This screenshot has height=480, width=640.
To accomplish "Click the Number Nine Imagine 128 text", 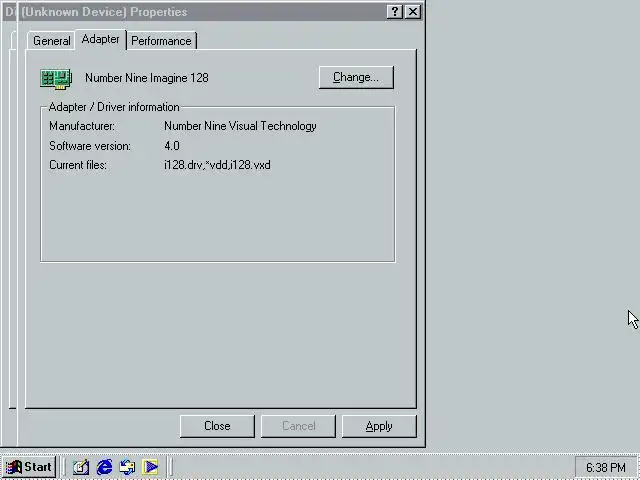I will [x=147, y=78].
